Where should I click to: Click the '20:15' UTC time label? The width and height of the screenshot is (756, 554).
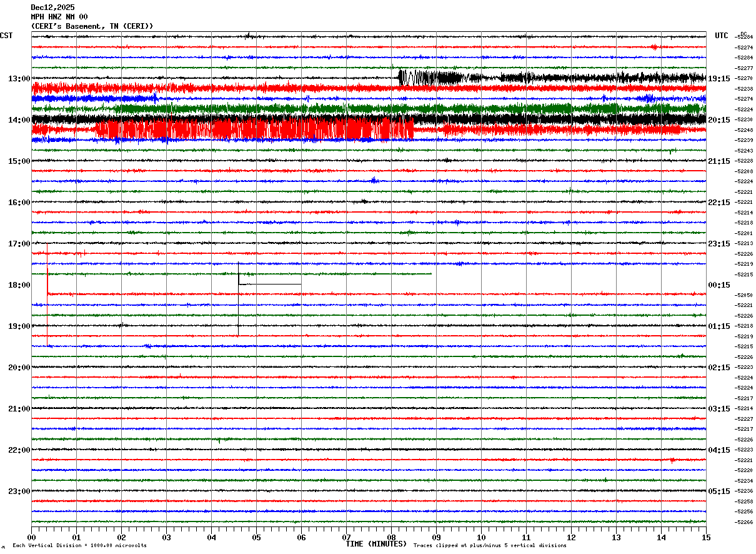pyautogui.click(x=719, y=120)
